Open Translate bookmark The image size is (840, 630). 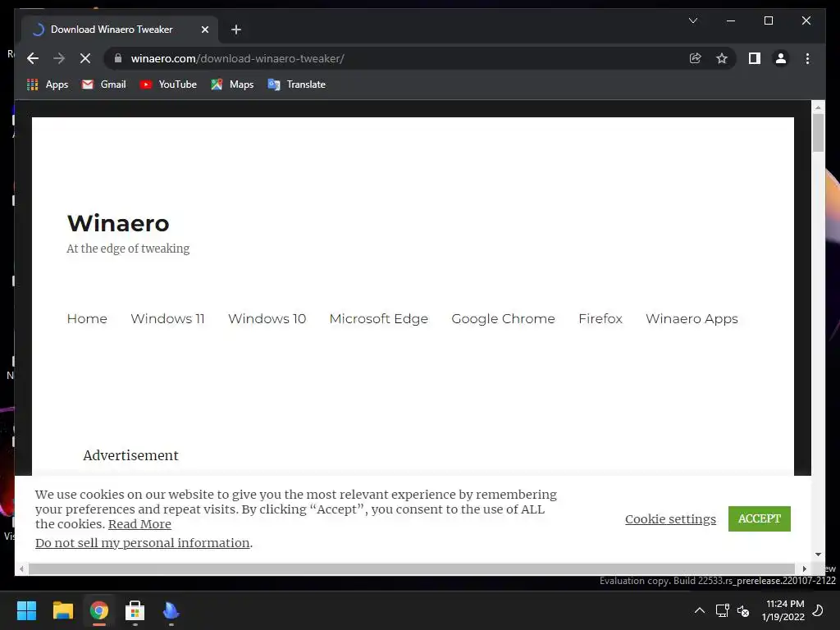(296, 84)
